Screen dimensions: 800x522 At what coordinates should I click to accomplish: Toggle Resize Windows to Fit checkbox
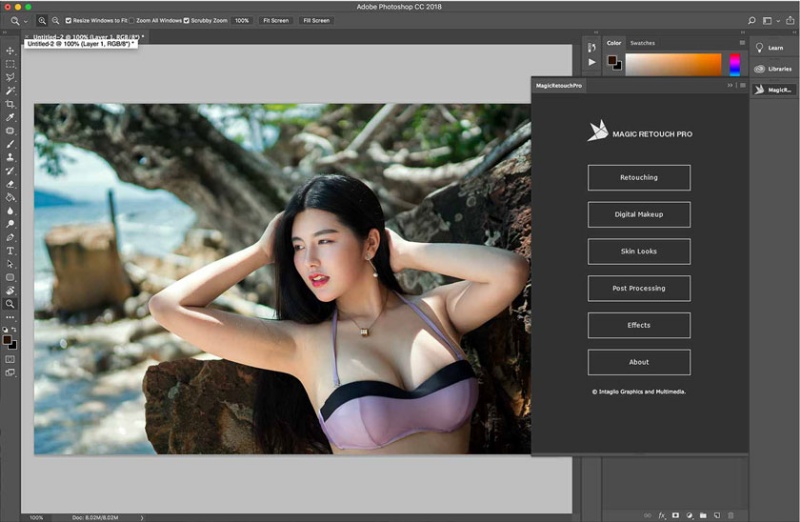pyautogui.click(x=68, y=20)
